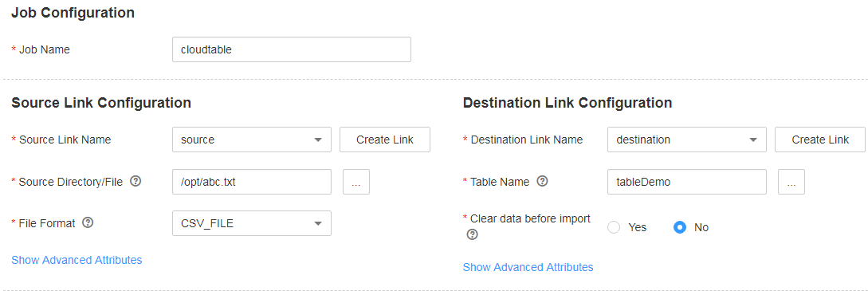
Task: Click Create Link for source link
Action: (x=385, y=140)
